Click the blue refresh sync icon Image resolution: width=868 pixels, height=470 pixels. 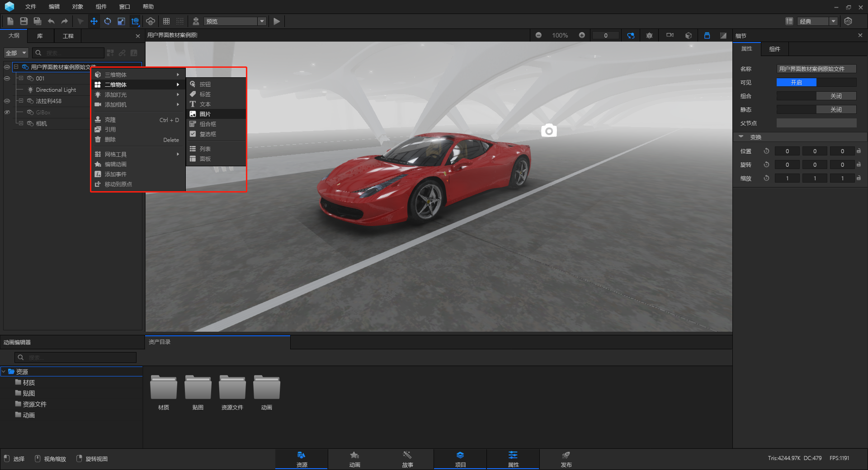631,35
